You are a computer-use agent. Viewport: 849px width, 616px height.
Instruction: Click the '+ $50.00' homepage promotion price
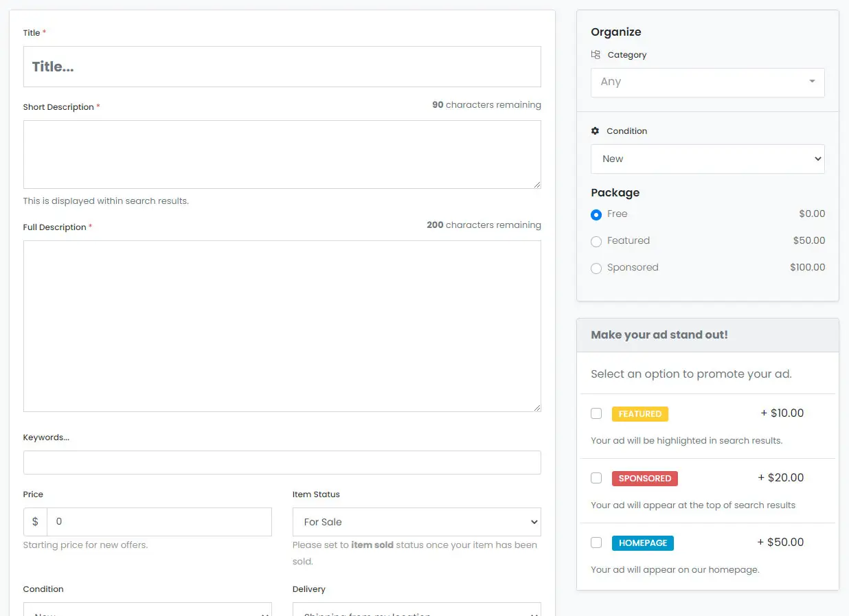[781, 543]
